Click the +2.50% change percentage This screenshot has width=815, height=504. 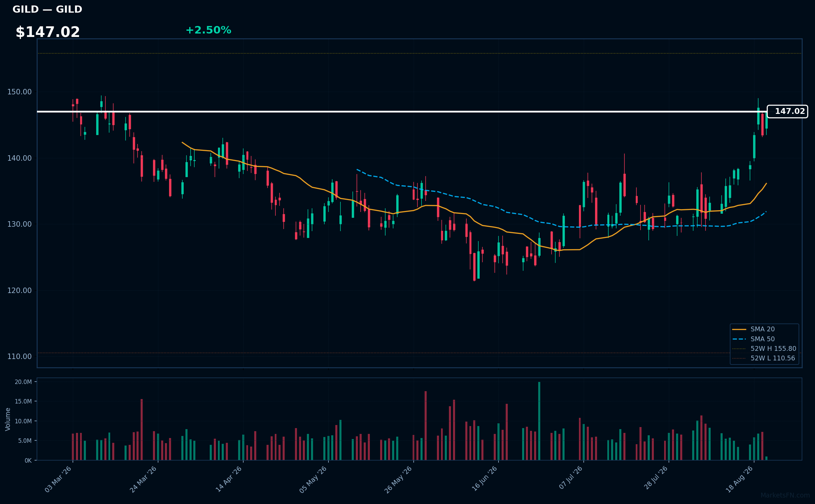208,30
